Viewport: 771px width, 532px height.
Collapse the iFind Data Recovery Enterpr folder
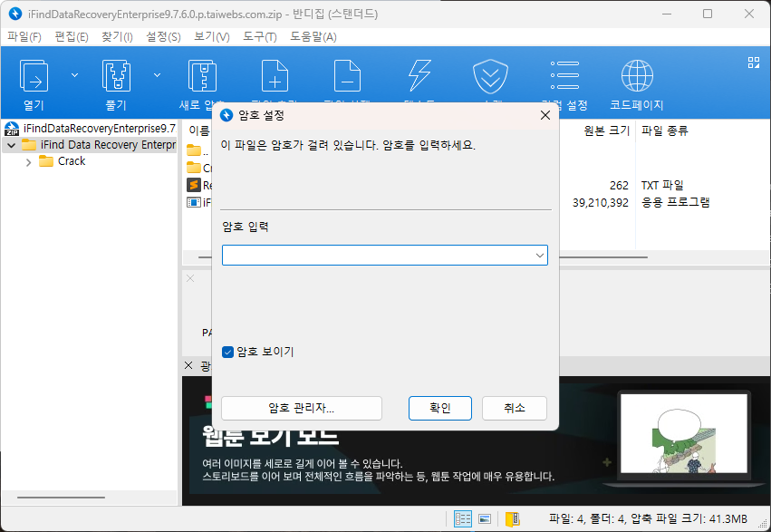(11, 145)
